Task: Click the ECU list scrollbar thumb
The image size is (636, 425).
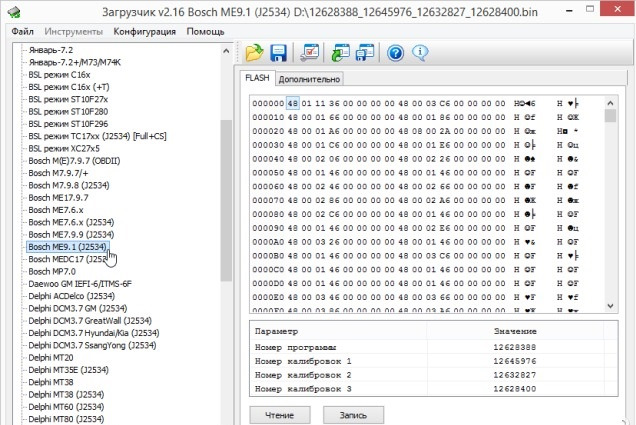Action: (226, 200)
